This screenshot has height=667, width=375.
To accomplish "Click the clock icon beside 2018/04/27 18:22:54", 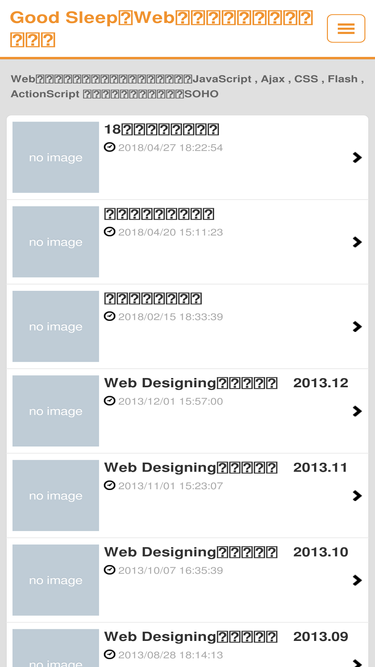I will 110,147.
